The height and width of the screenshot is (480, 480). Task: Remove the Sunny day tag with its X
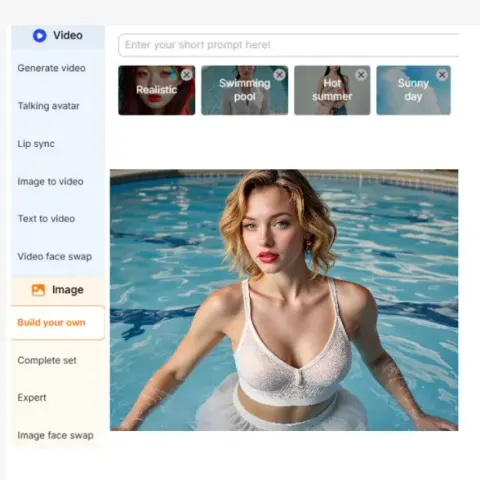pyautogui.click(x=442, y=75)
